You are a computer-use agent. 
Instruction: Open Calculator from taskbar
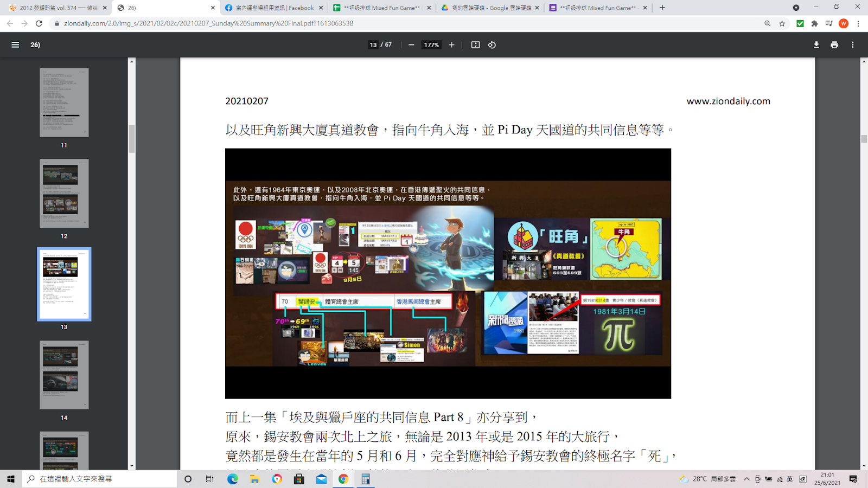366,479
